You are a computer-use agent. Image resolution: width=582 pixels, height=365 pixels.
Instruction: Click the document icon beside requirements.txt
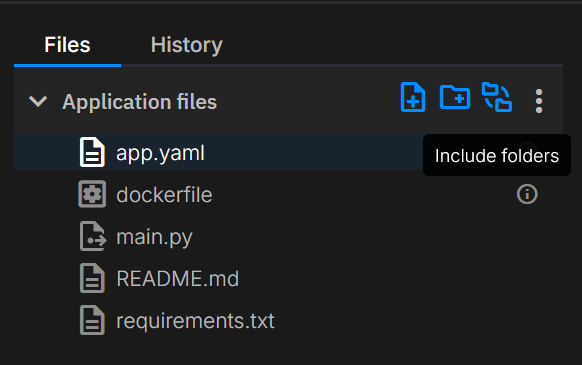pyautogui.click(x=92, y=320)
